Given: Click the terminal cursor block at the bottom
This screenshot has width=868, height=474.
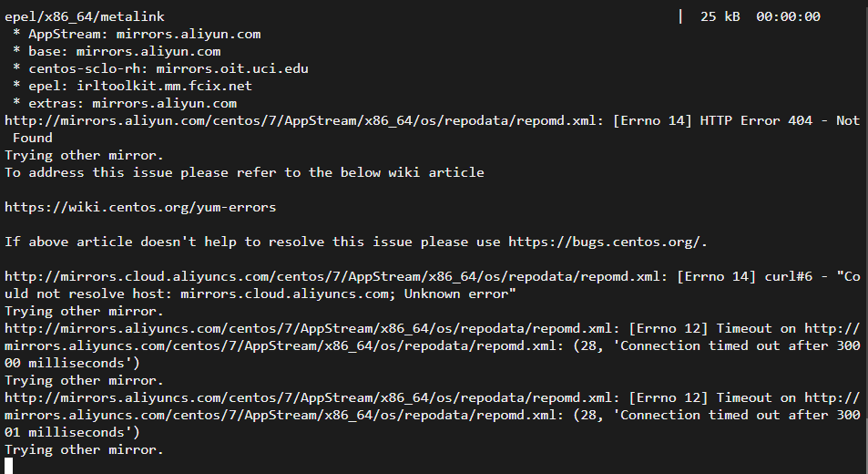Looking at the screenshot, I should click(x=8, y=466).
